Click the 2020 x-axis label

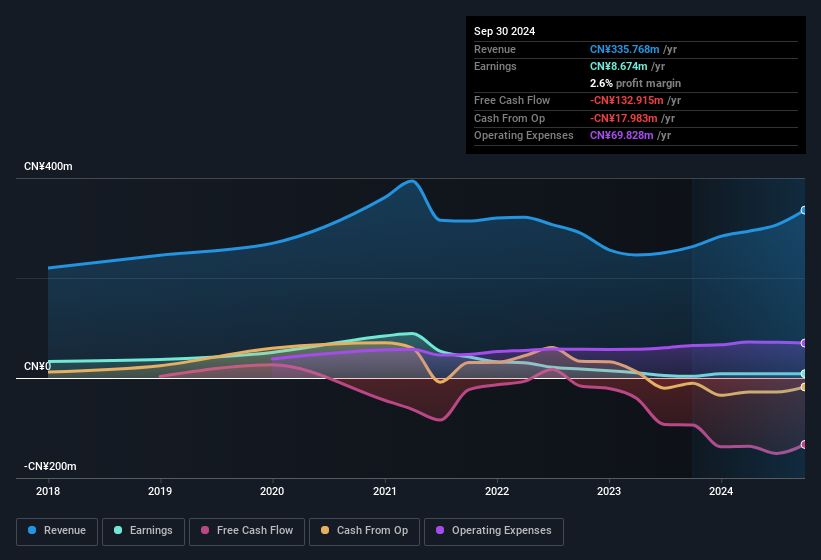pyautogui.click(x=272, y=491)
